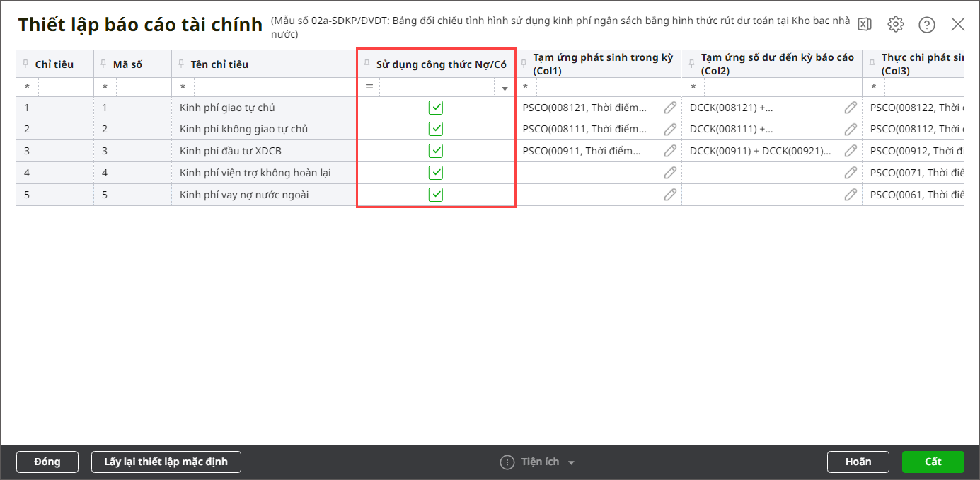Pin the Mã số column
This screenshot has width=980, height=480.
click(104, 64)
